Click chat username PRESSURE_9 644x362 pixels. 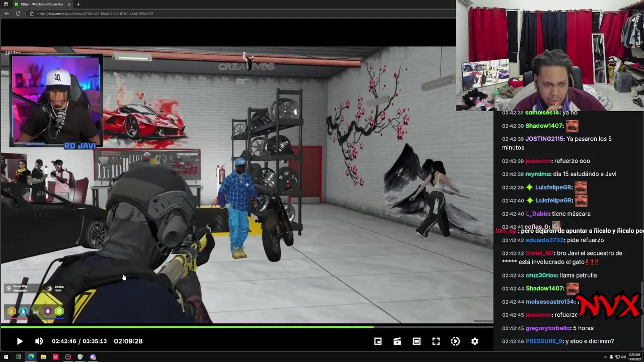(544, 341)
